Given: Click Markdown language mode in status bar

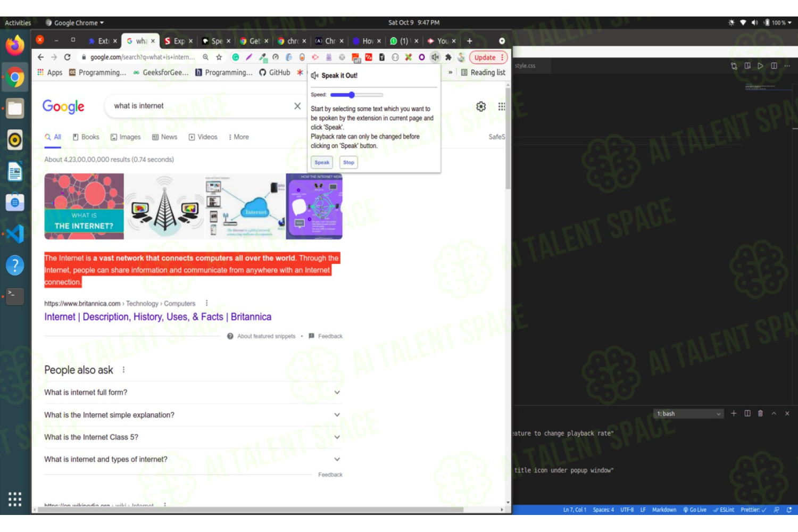Looking at the screenshot, I should (664, 510).
